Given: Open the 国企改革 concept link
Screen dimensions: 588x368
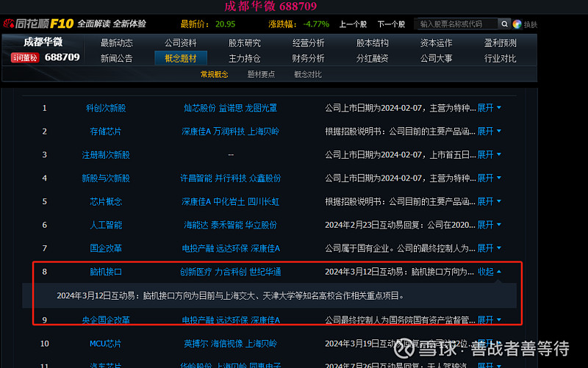Looking at the screenshot, I should pyautogui.click(x=106, y=248).
